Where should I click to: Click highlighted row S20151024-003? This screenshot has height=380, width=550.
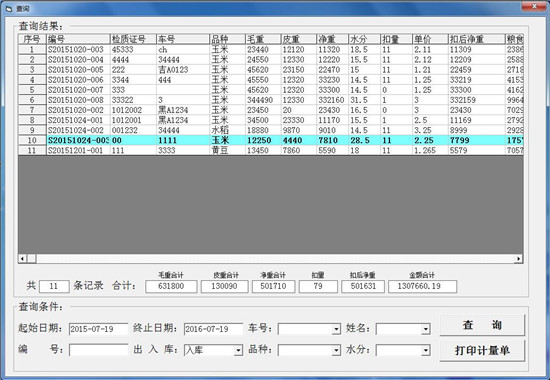point(270,140)
